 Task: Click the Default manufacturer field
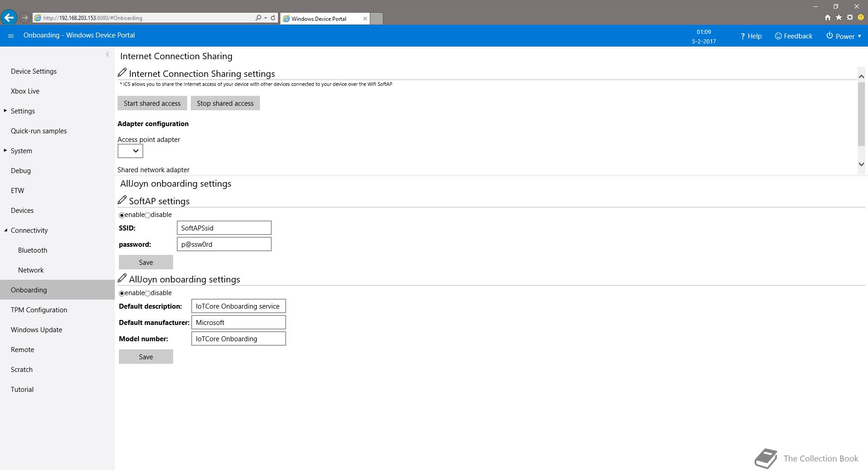(238, 322)
